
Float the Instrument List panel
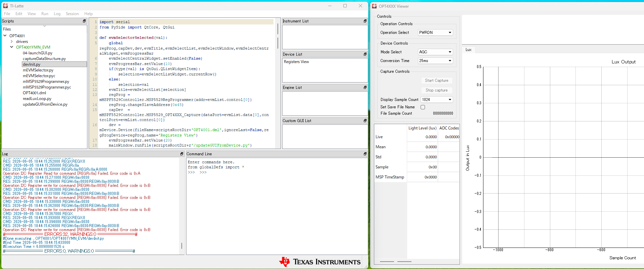point(365,21)
